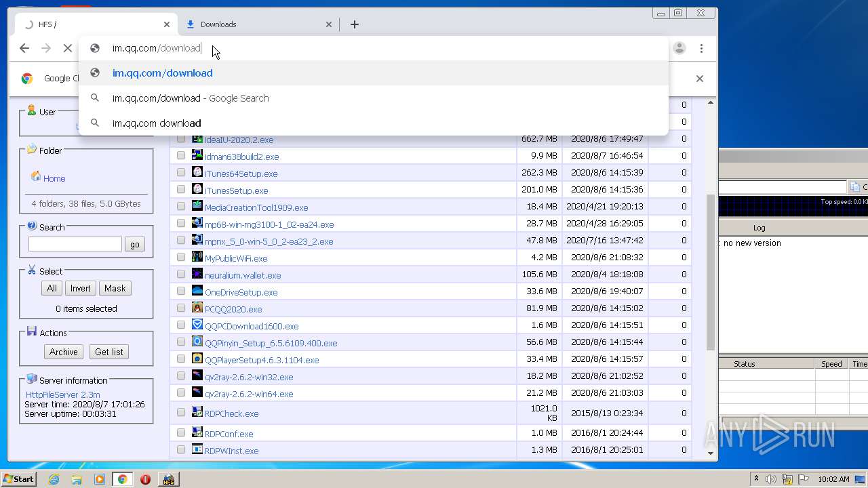Click the page vertical scrollbar thumb
The height and width of the screenshot is (488, 868).
click(711, 271)
